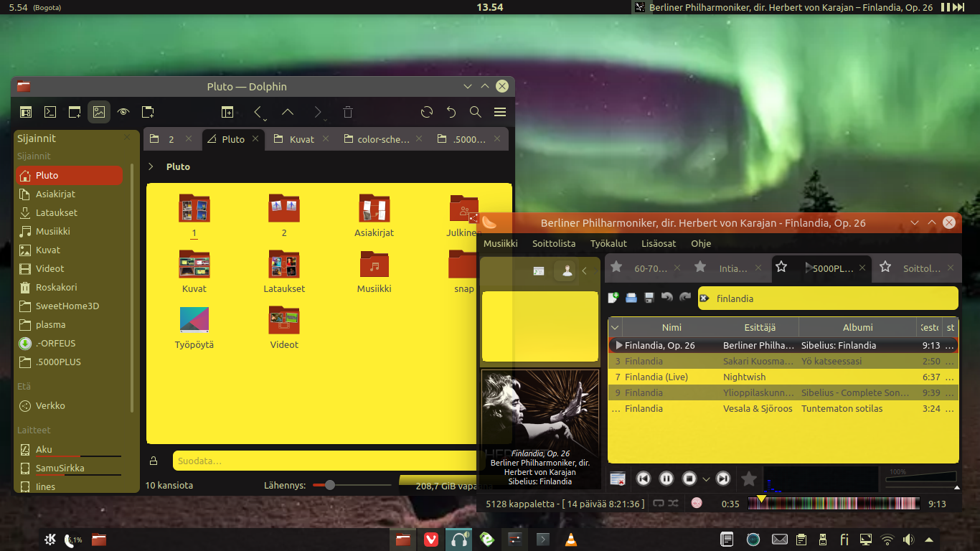Click the clipboard tray icon
This screenshot has height=551, width=980.
pyautogui.click(x=801, y=540)
